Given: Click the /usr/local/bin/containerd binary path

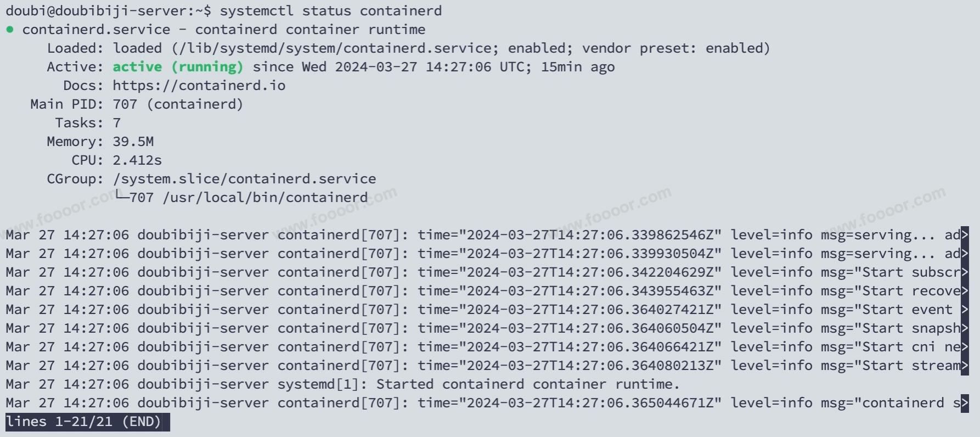Looking at the screenshot, I should click(265, 198).
